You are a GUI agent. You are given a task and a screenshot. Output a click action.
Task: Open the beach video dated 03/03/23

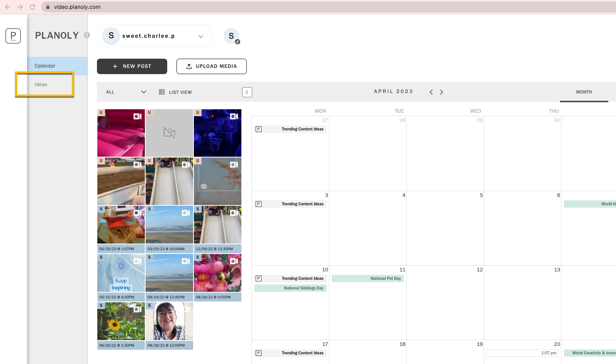[x=169, y=225]
